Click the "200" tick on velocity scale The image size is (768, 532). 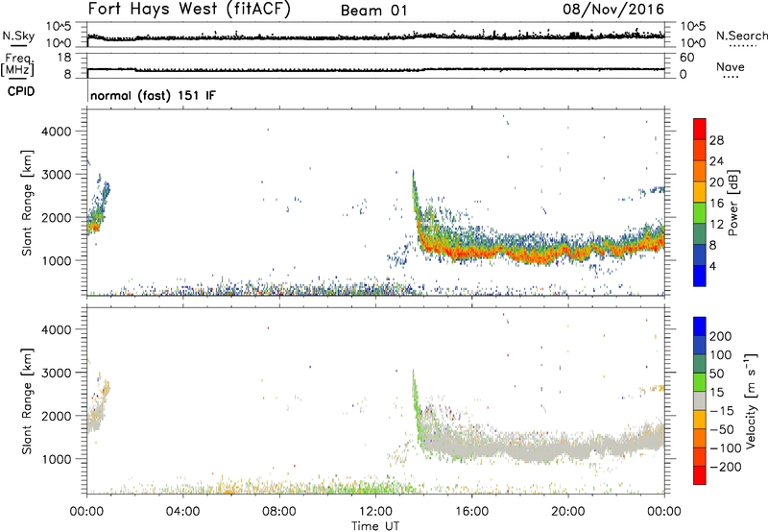[721, 336]
